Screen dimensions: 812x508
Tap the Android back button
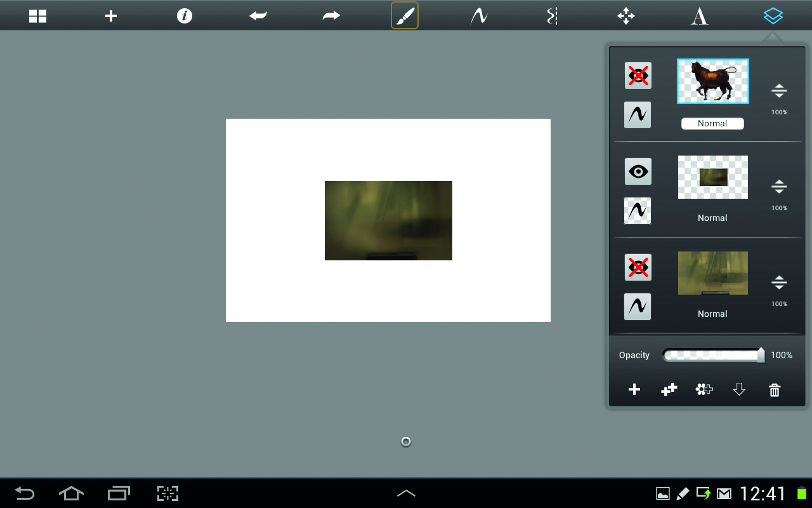[24, 493]
